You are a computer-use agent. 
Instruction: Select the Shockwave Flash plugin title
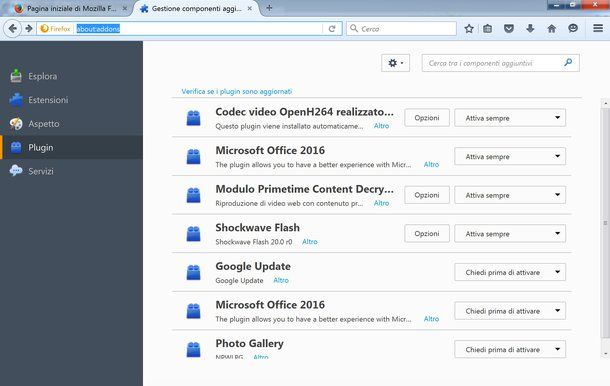258,228
